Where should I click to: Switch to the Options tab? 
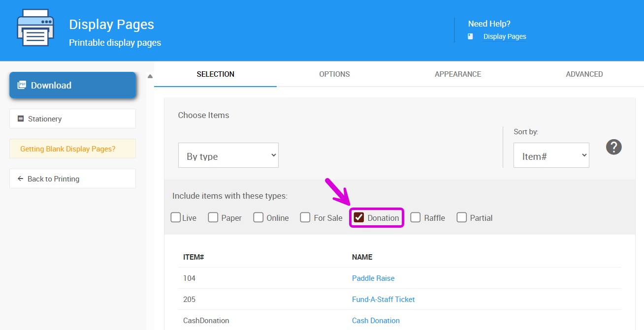(x=334, y=74)
